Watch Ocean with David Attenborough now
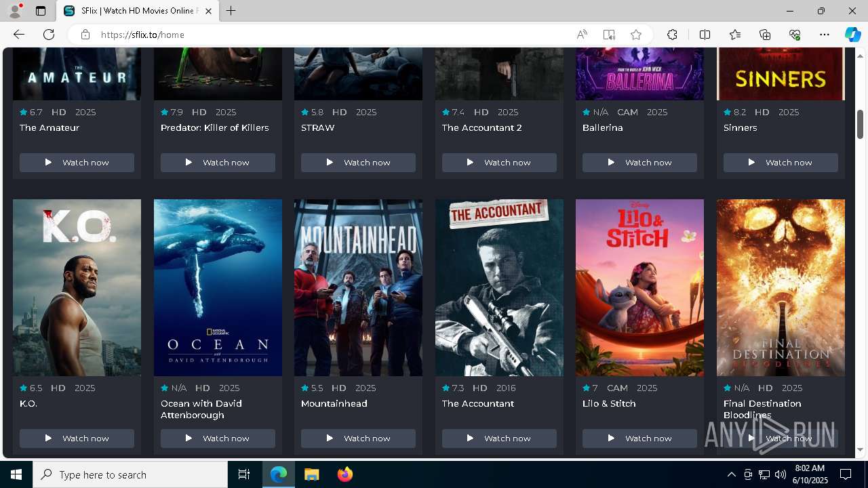 pyautogui.click(x=218, y=439)
